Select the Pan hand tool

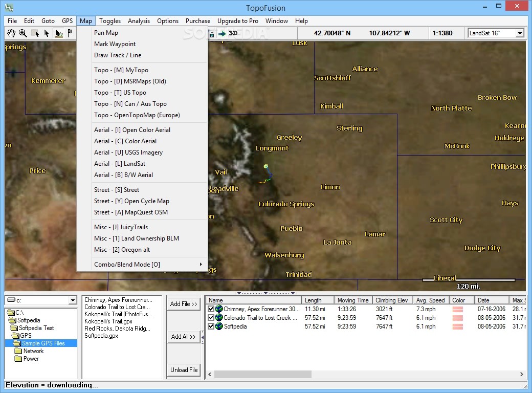tap(11, 33)
